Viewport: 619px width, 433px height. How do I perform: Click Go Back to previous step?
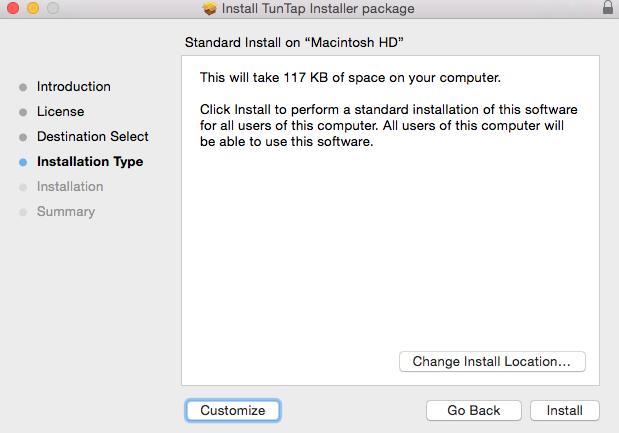click(x=474, y=411)
